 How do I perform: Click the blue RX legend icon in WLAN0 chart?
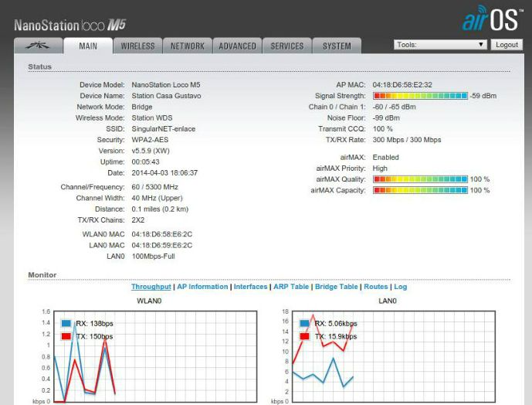point(66,324)
